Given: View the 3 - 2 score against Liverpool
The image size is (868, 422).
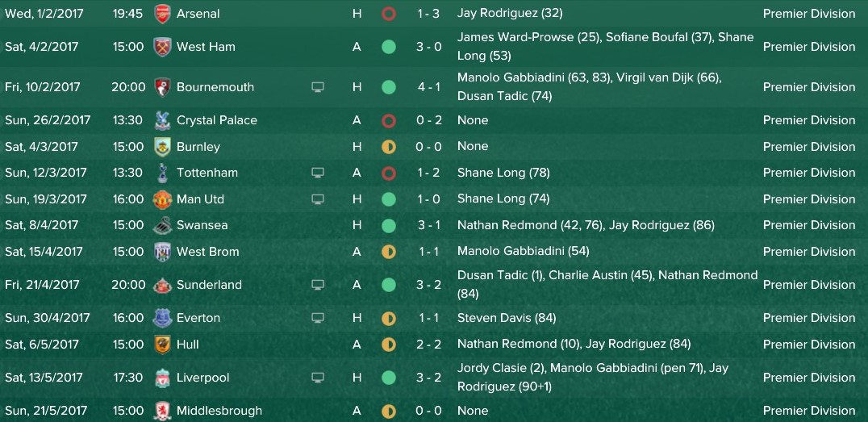Looking at the screenshot, I should point(429,378).
